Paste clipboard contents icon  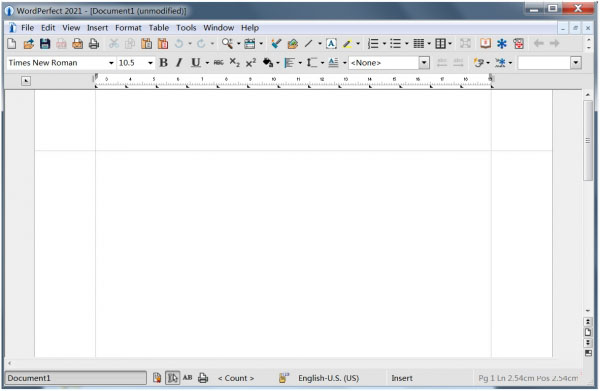(x=146, y=44)
